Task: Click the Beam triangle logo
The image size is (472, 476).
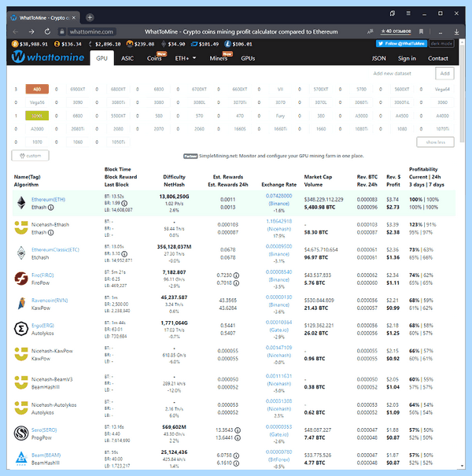Action: 21,459
